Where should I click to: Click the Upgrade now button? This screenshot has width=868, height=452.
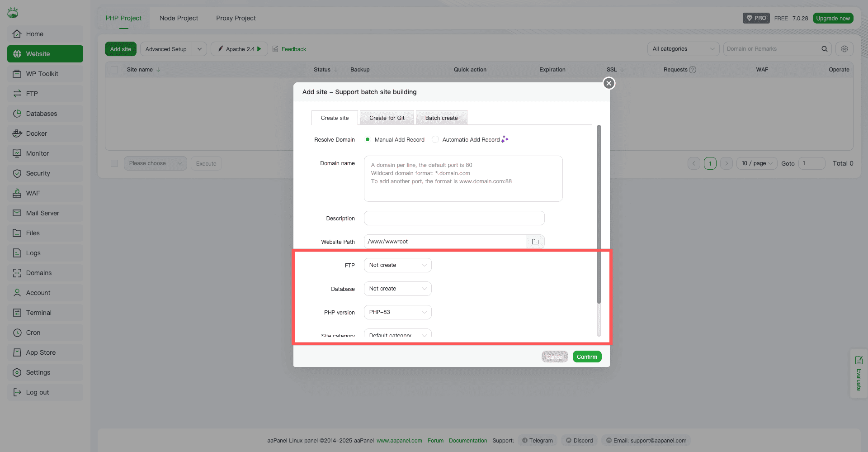pos(833,18)
